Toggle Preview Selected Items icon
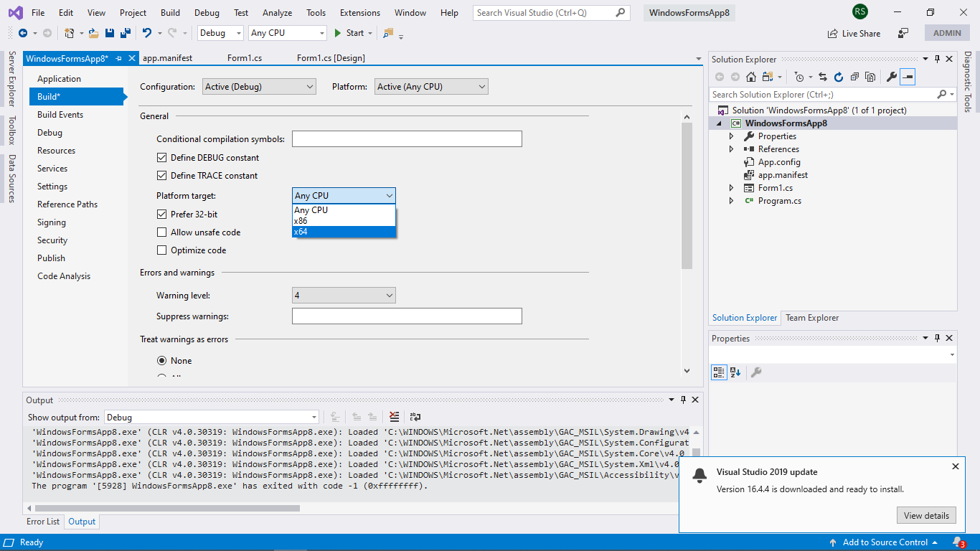The height and width of the screenshot is (551, 980). click(x=908, y=77)
